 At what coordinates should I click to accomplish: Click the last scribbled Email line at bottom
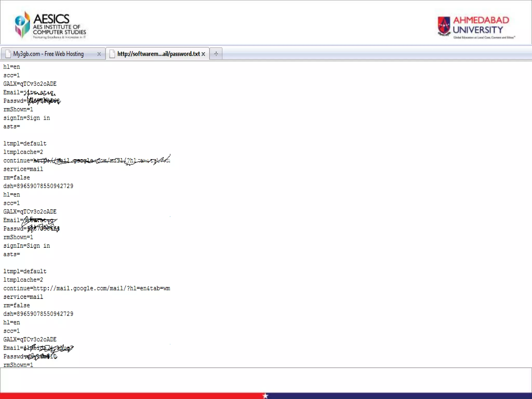(x=38, y=348)
